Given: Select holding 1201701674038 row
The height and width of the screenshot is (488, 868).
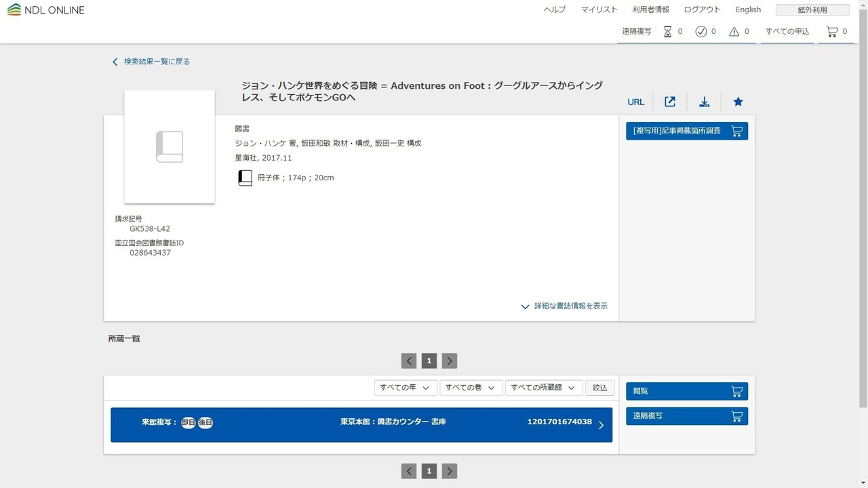Looking at the screenshot, I should 361,425.
